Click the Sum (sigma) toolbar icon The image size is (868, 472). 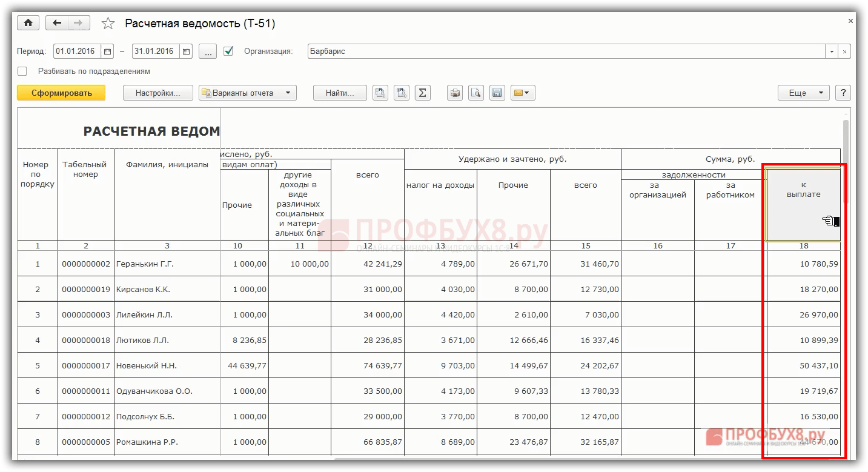tap(423, 93)
